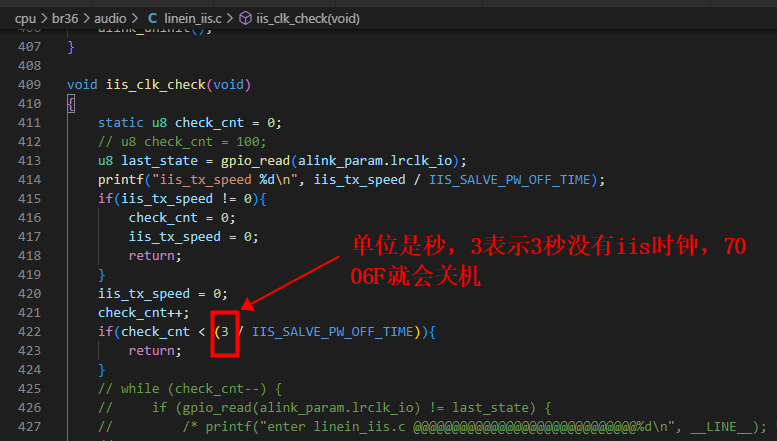The image size is (777, 441).
Task: Click 'if(iis_tx_speed != 0){' statement
Action: (182, 199)
